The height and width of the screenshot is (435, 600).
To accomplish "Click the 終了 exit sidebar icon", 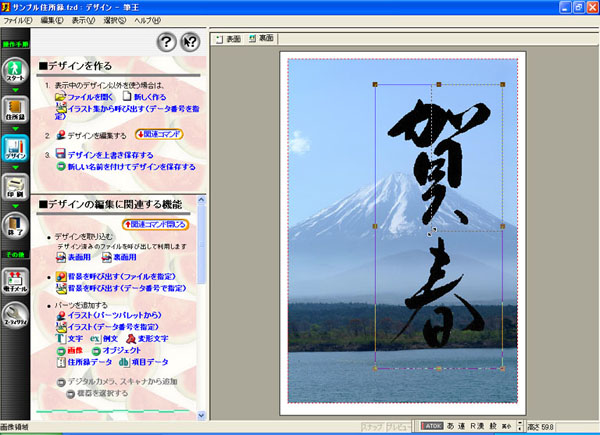I will click(16, 226).
